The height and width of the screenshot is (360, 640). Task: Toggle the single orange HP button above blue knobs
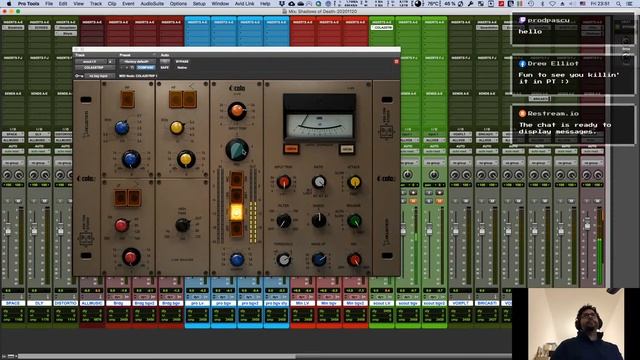coord(127,100)
